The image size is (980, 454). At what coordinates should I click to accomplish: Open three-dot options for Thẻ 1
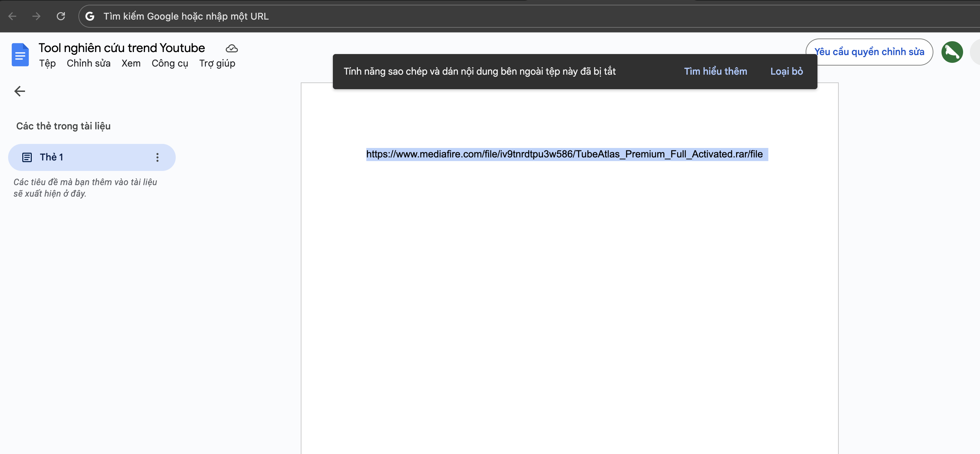157,157
